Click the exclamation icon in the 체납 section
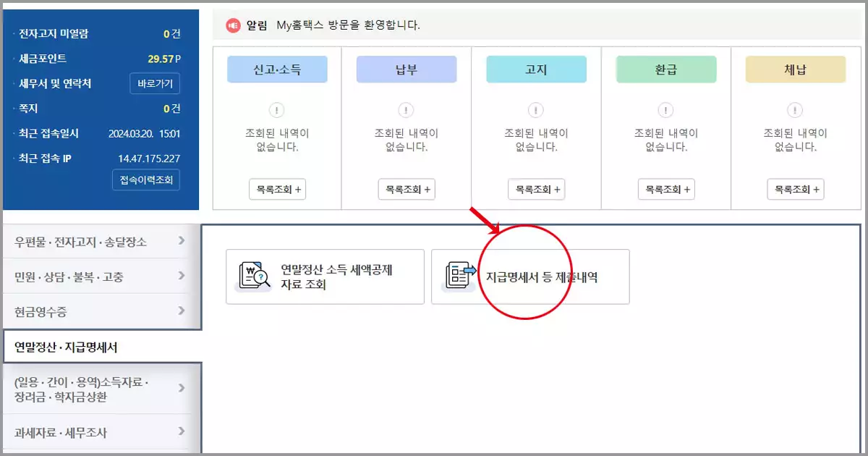The width and height of the screenshot is (868, 456). (x=795, y=110)
